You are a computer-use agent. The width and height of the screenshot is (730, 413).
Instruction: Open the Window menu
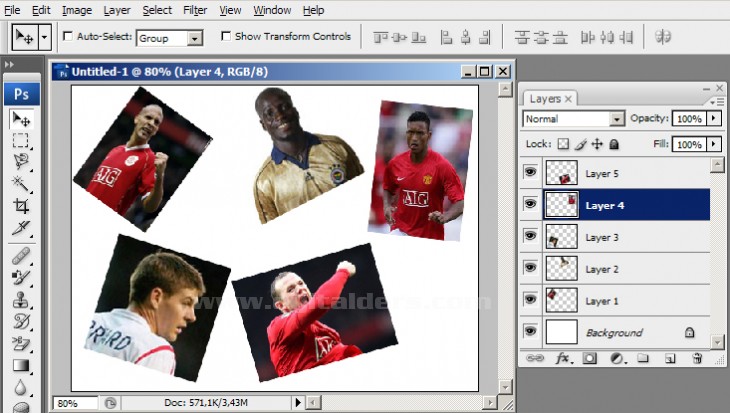click(x=272, y=10)
